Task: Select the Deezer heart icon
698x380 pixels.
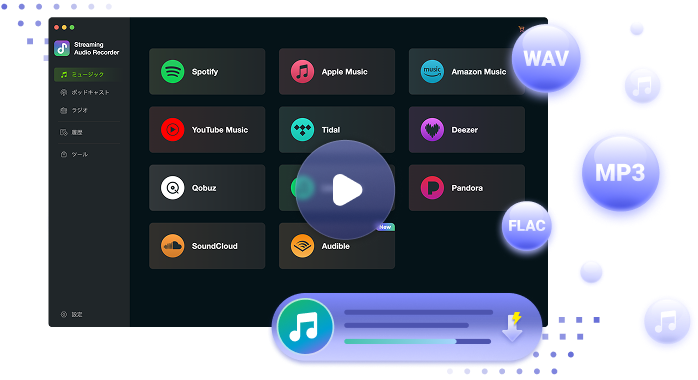Action: pos(432,129)
